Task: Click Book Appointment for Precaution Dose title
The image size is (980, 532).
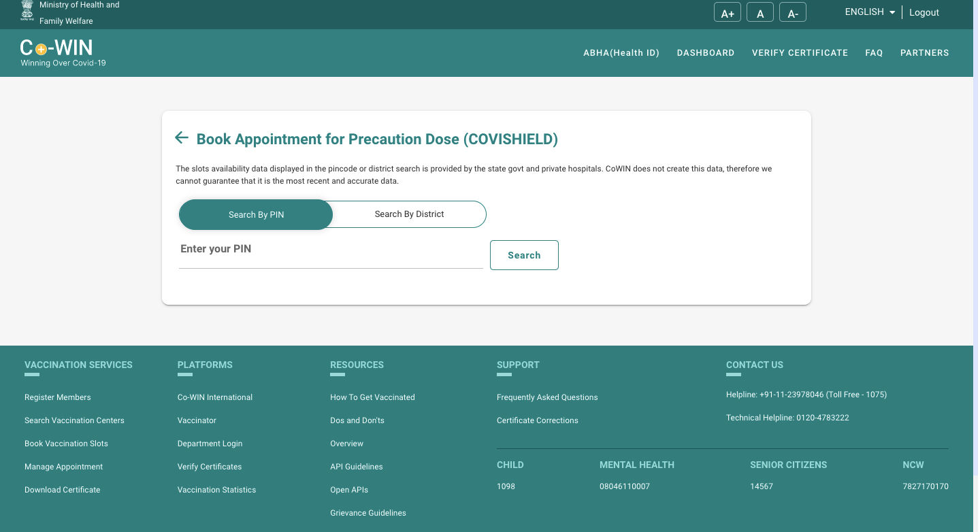Action: click(x=377, y=139)
